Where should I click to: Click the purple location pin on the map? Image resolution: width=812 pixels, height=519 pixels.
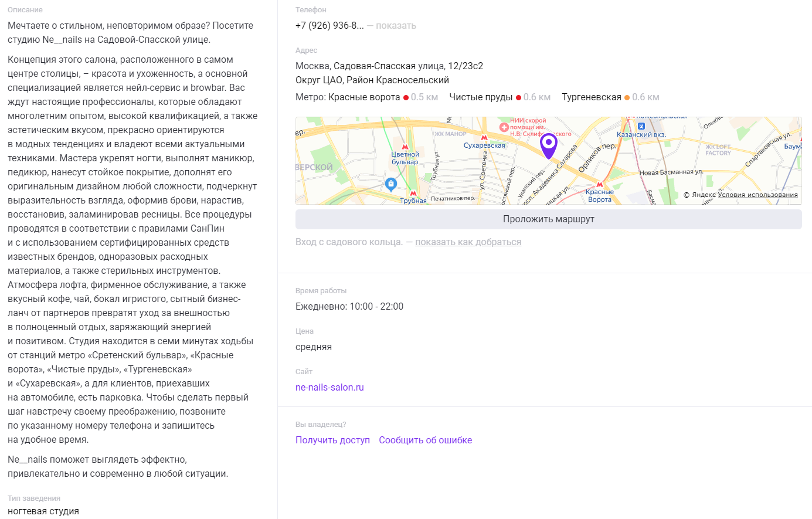pyautogui.click(x=548, y=146)
